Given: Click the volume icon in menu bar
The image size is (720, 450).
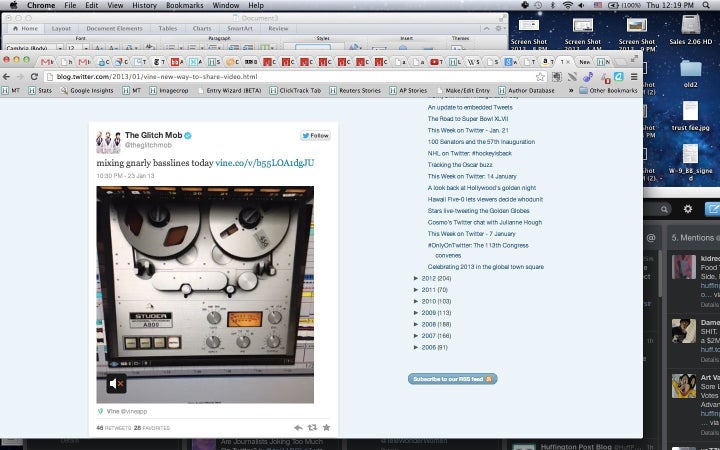Looking at the screenshot, I should click(x=581, y=6).
